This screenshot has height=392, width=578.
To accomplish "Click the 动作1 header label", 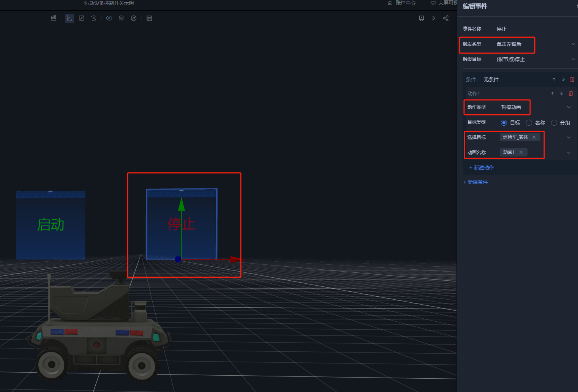I will (474, 93).
